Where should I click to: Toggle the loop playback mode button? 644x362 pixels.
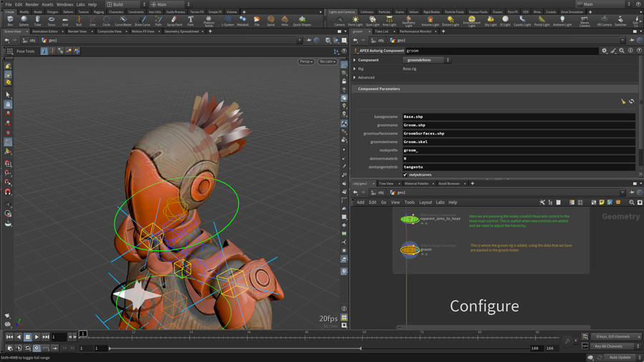click(27, 348)
